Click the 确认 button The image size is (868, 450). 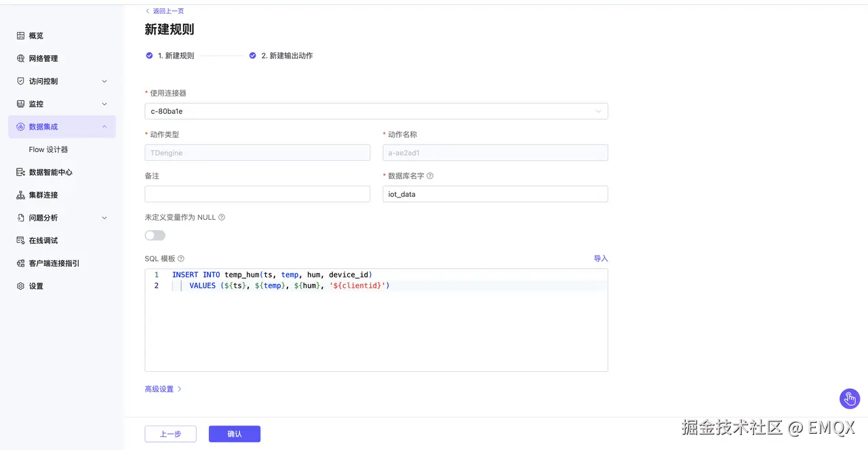[234, 434]
